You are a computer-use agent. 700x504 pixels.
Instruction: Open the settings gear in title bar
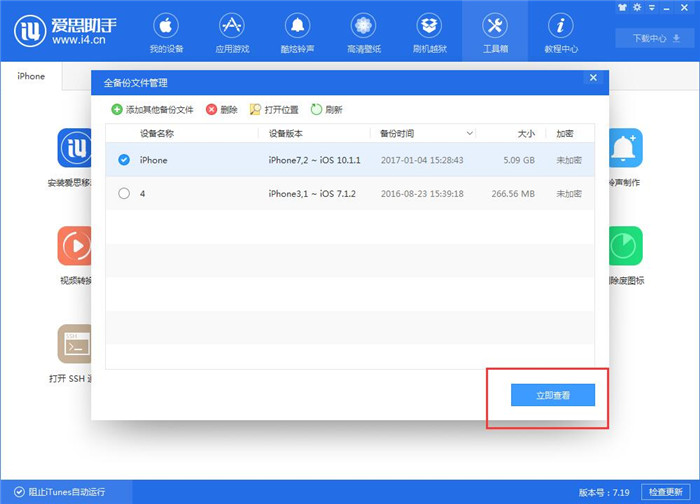click(x=637, y=8)
